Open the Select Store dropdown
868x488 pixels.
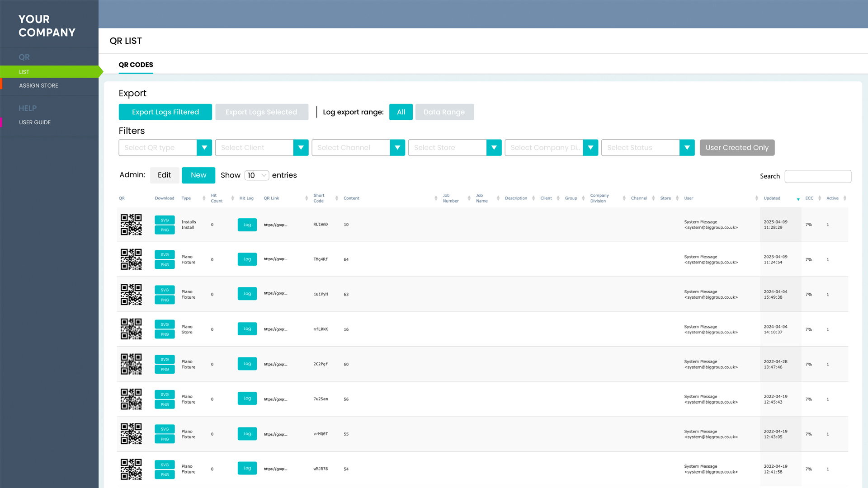point(455,148)
